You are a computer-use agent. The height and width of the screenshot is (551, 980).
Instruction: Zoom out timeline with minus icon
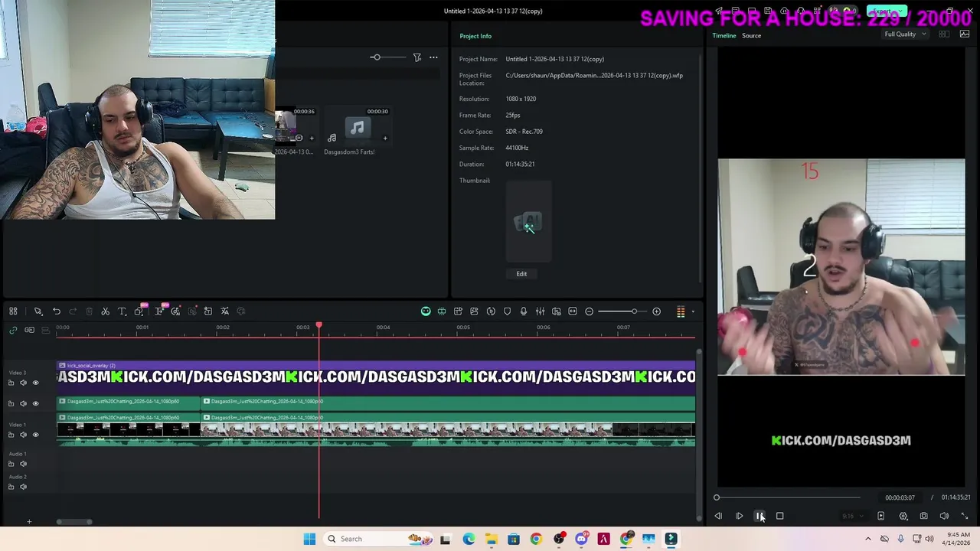[589, 311]
